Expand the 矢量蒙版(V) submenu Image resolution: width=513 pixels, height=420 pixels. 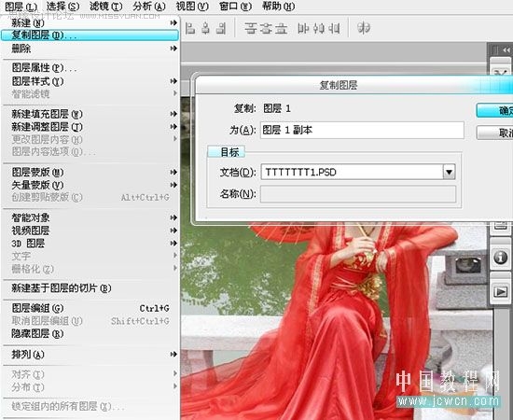[x=90, y=185]
